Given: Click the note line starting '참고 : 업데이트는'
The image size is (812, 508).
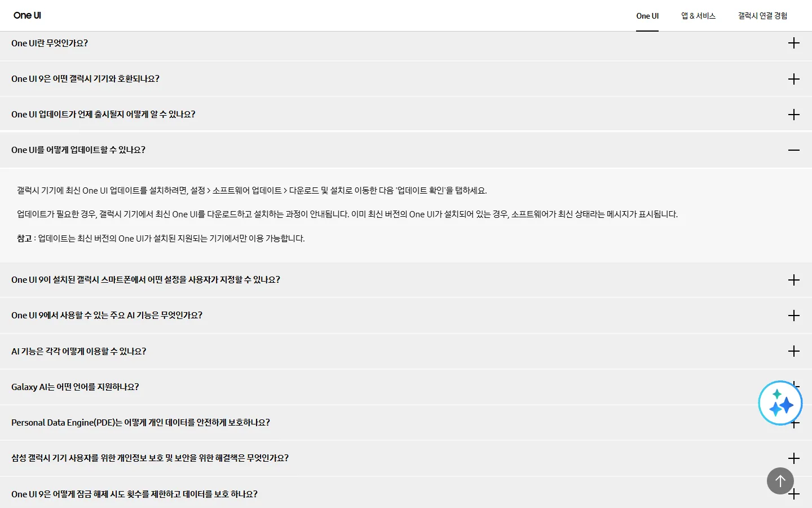Looking at the screenshot, I should [x=161, y=238].
